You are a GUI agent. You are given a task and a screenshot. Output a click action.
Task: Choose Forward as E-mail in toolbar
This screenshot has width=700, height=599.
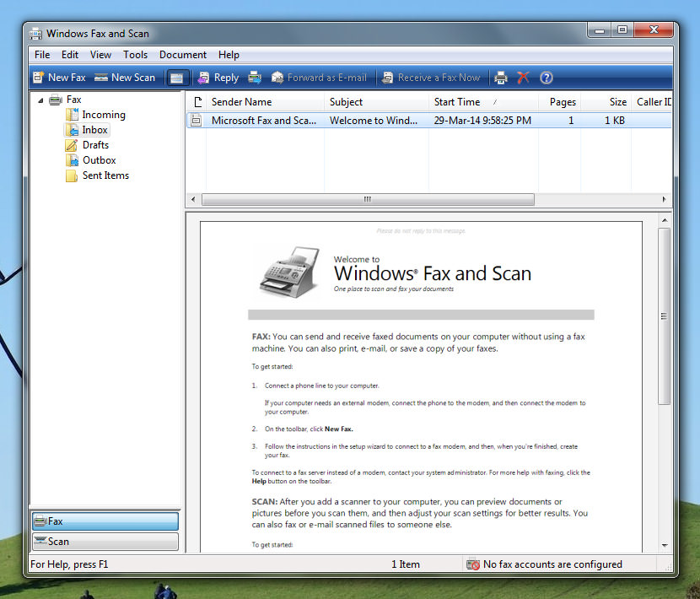319,78
